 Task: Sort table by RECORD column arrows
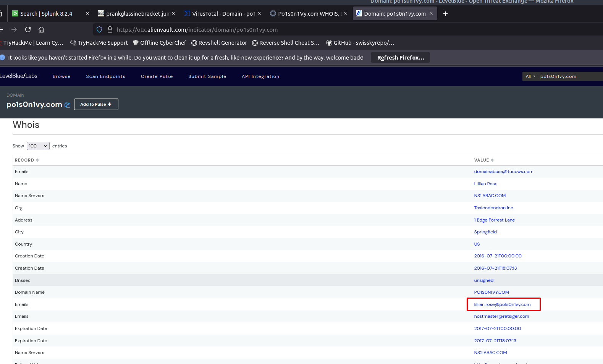pos(37,160)
